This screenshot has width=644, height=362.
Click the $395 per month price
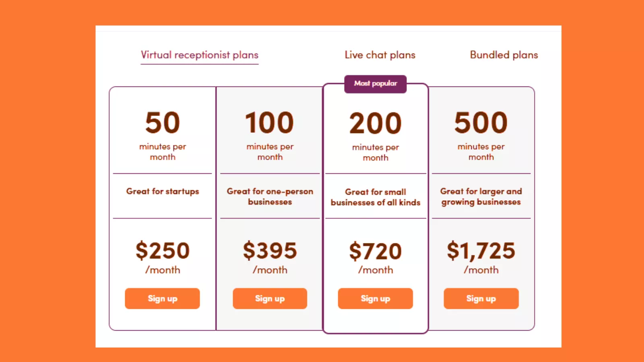click(x=270, y=250)
